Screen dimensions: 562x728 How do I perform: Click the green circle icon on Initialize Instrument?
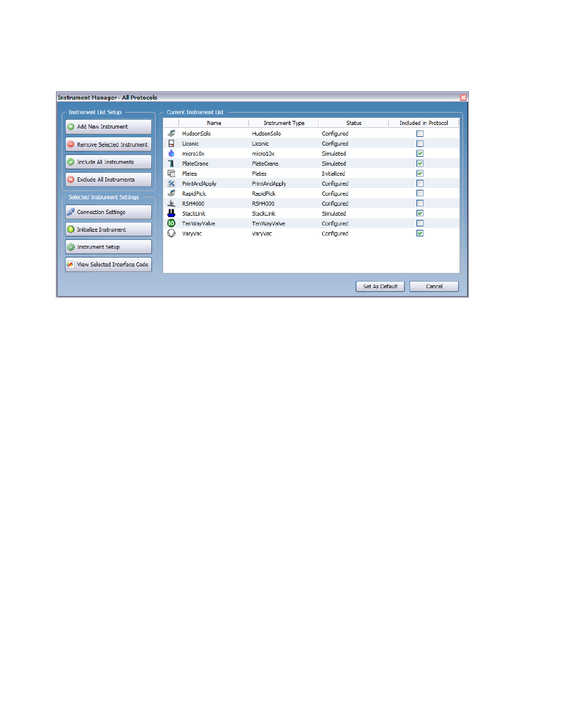71,230
